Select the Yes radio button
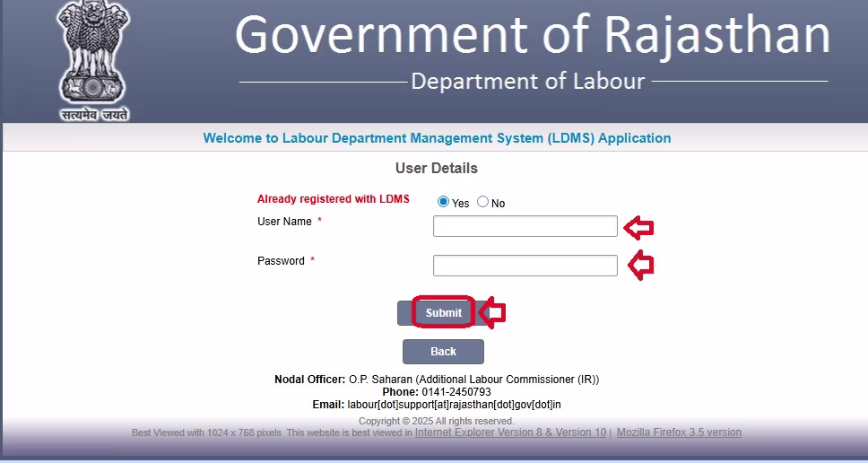The width and height of the screenshot is (868, 463). [x=443, y=202]
